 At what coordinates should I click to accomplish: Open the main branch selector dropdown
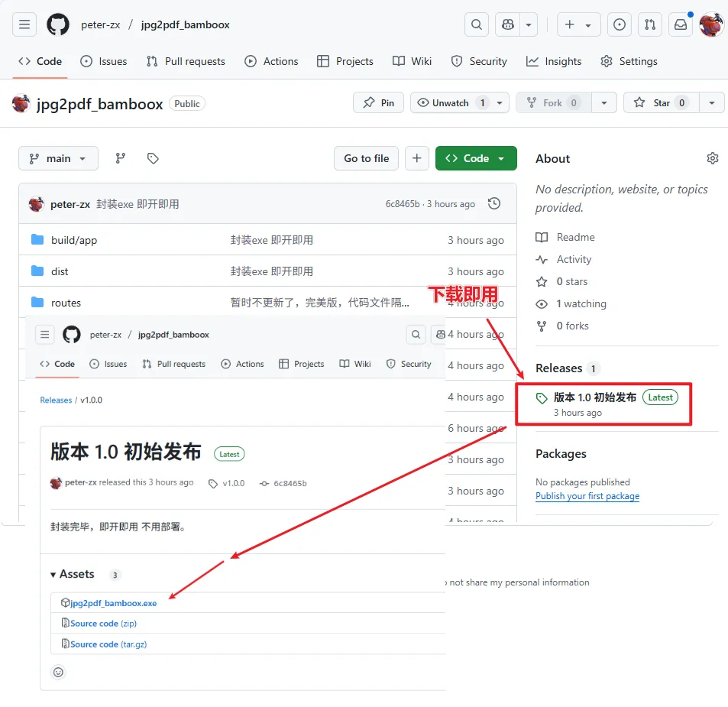pyautogui.click(x=58, y=158)
